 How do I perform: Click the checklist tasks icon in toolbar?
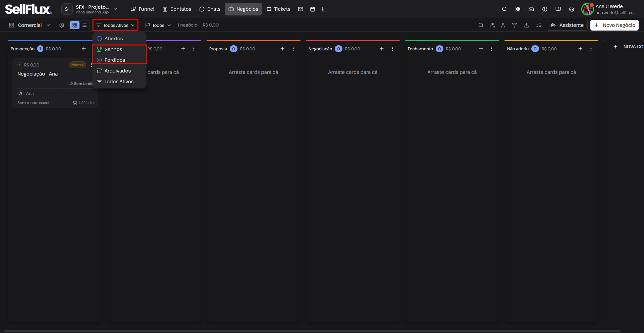click(x=539, y=25)
